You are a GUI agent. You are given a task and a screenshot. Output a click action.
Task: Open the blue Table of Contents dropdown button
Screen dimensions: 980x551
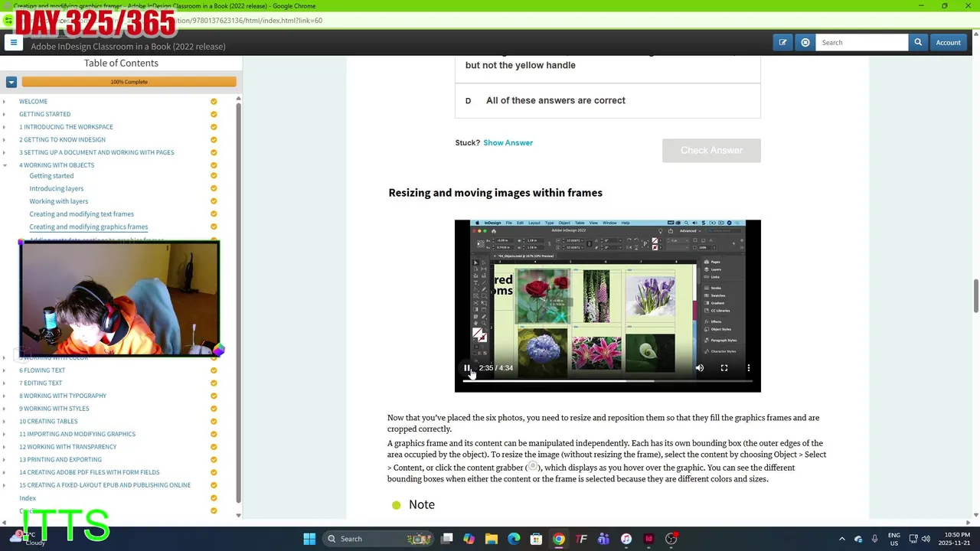tap(11, 82)
